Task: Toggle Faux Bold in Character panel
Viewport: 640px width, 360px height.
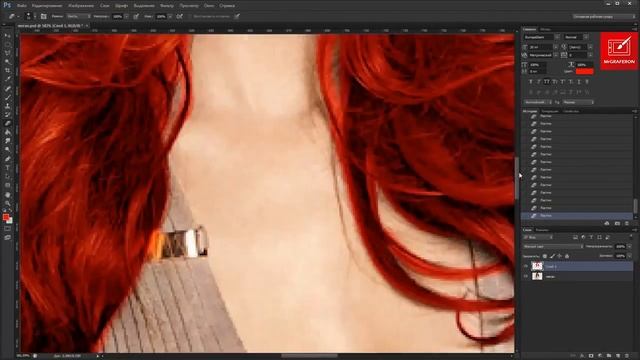Action: tap(531, 82)
